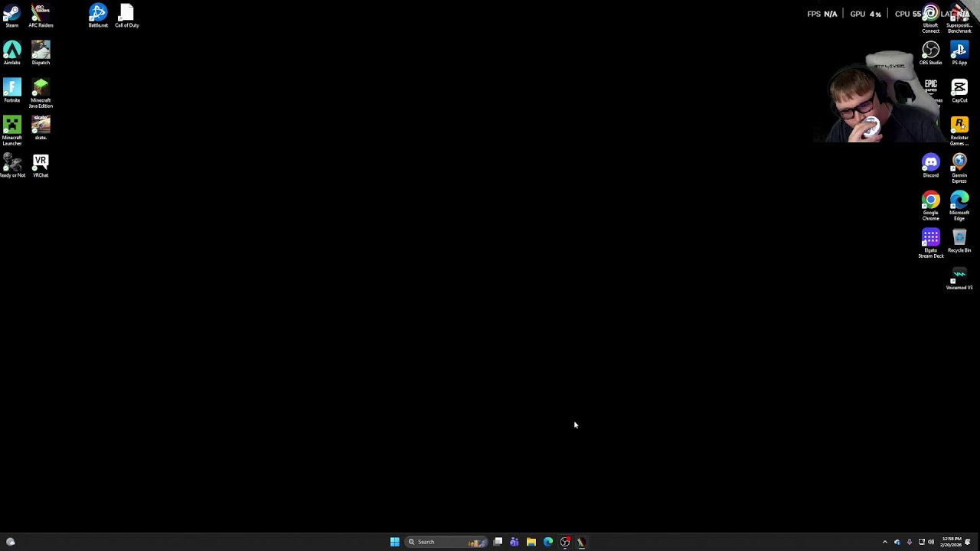Click the microphone tray icon

[909, 542]
